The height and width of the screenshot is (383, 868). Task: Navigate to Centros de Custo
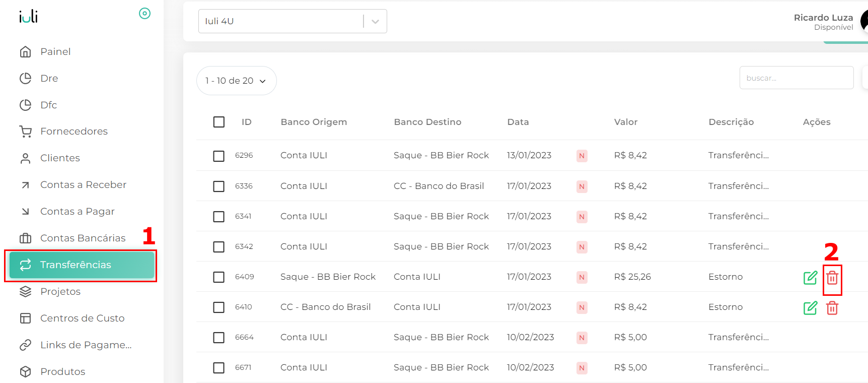point(82,318)
